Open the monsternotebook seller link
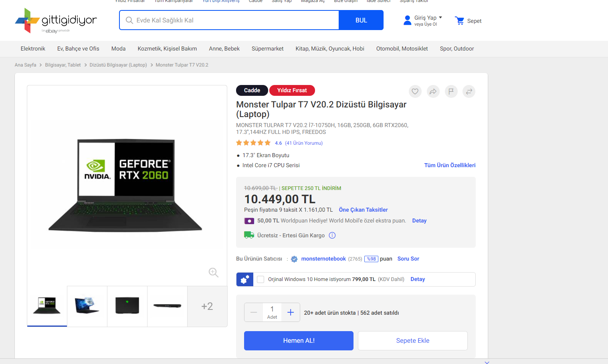Screen dimensions: 608x364 pyautogui.click(x=323, y=259)
